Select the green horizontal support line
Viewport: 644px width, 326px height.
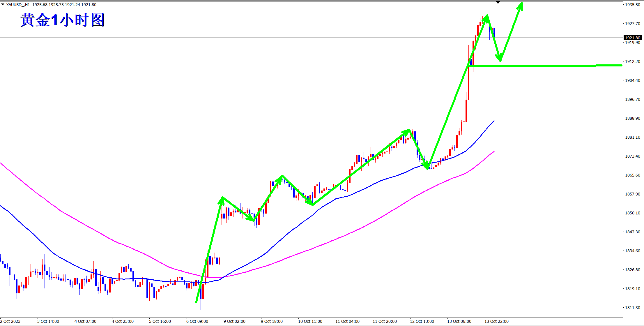tap(553, 66)
